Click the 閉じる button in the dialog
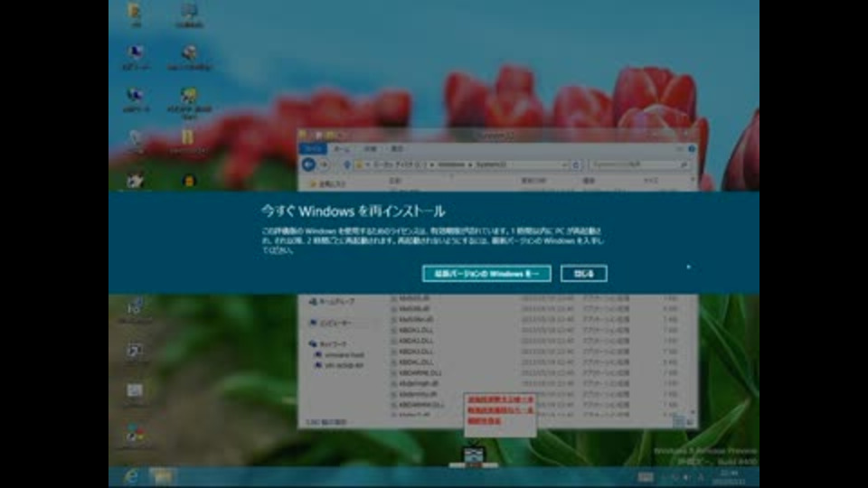The width and height of the screenshot is (868, 488). click(583, 273)
